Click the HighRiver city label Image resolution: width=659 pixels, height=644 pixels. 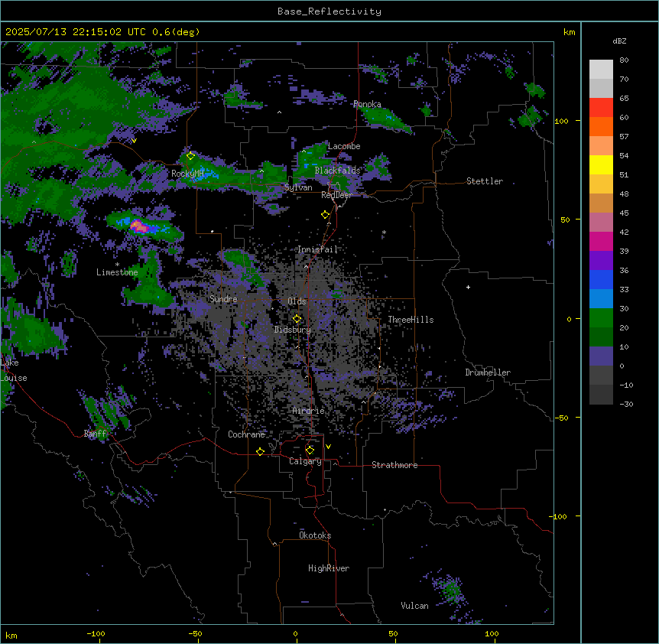[329, 568]
